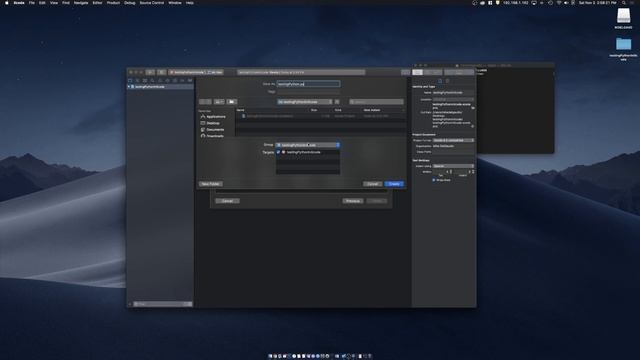Show the Debug navigator
This screenshot has width=640, height=360.
pyautogui.click(x=175, y=80)
